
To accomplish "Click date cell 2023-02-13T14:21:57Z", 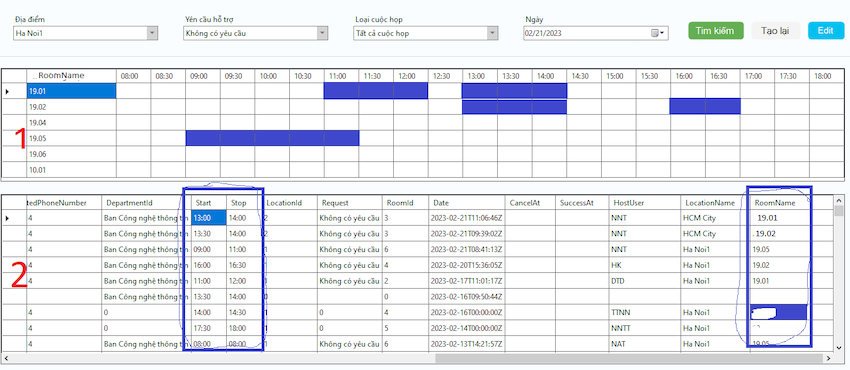I will tap(467, 344).
